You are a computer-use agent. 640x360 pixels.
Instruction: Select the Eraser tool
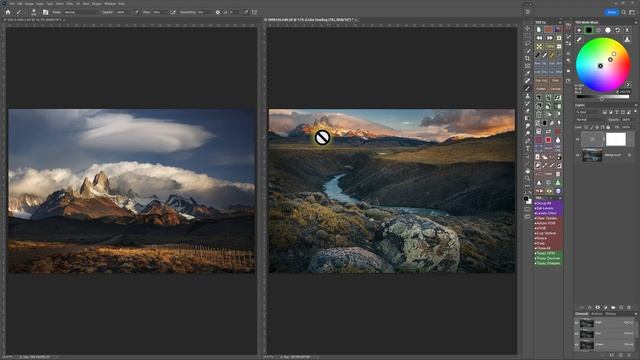[x=527, y=111]
